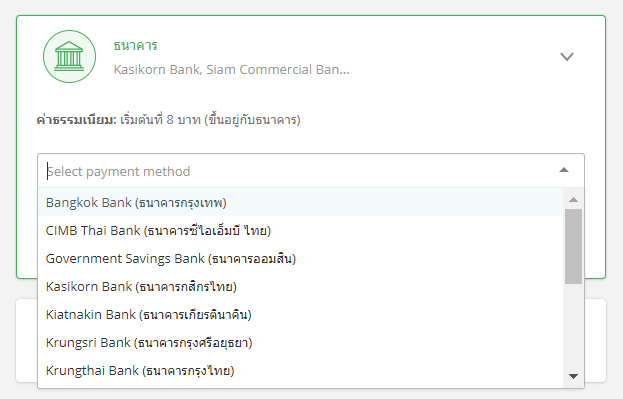Select Krungsri Bank in the list

tap(301, 343)
